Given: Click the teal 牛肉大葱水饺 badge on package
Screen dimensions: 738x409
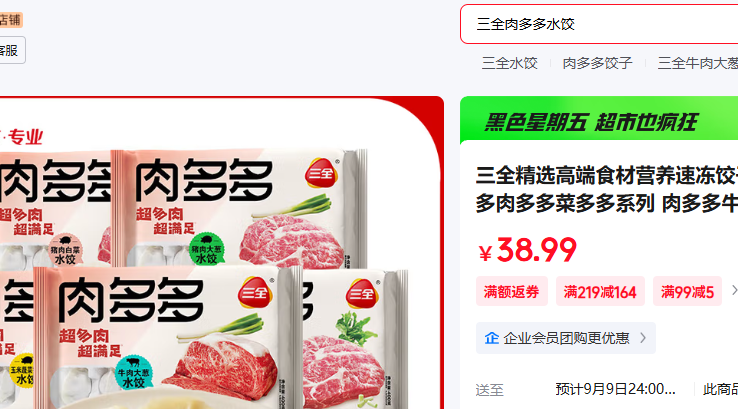Looking at the screenshot, I should point(134,372).
